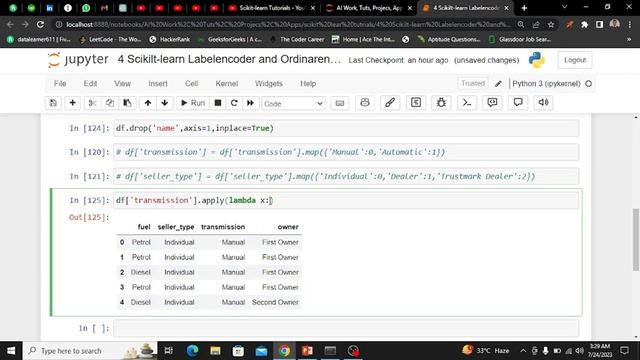Rename the notebook by clicking its title
This screenshot has width=640, height=360.
229,60
